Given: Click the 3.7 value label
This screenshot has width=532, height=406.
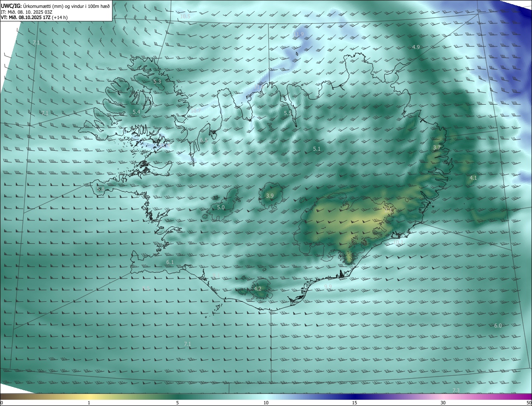Looking at the screenshot, I should click(x=436, y=148).
